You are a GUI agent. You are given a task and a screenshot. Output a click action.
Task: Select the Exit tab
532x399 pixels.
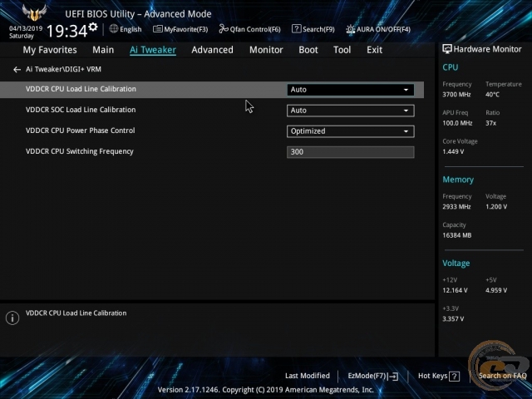[x=374, y=50]
